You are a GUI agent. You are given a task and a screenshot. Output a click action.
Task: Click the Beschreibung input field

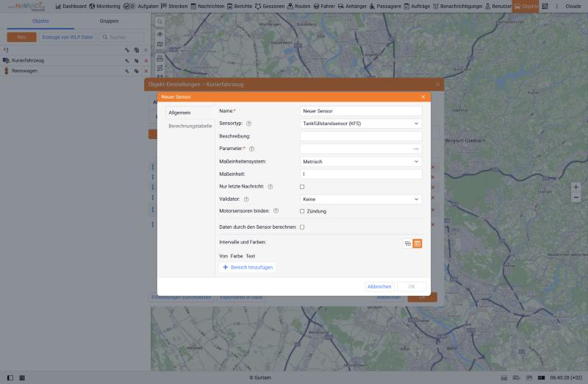(361, 136)
